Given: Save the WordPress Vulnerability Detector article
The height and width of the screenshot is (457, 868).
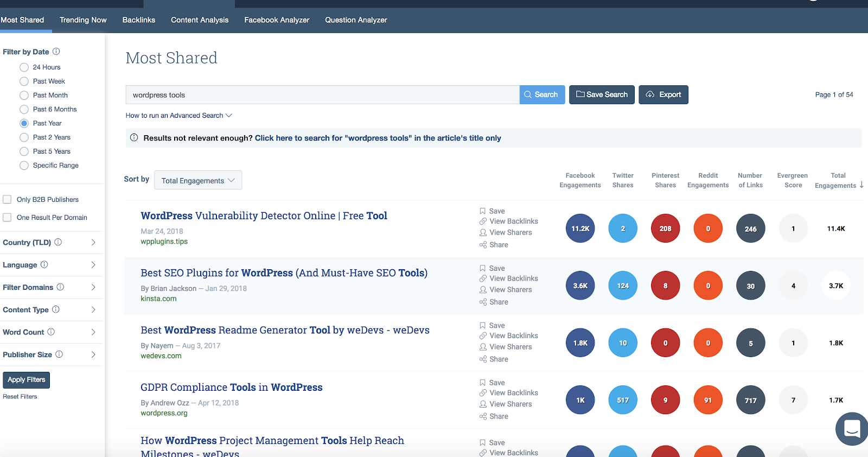Looking at the screenshot, I should 492,211.
